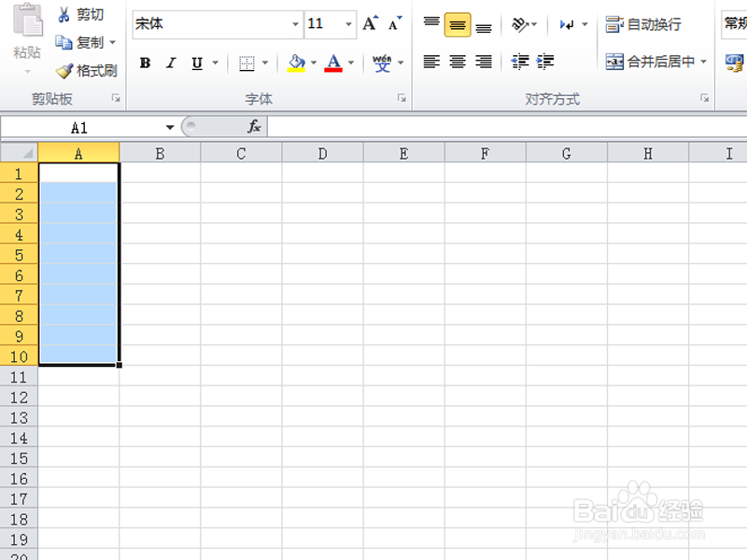747x560 pixels.
Task: Click cell C3
Action: [241, 215]
